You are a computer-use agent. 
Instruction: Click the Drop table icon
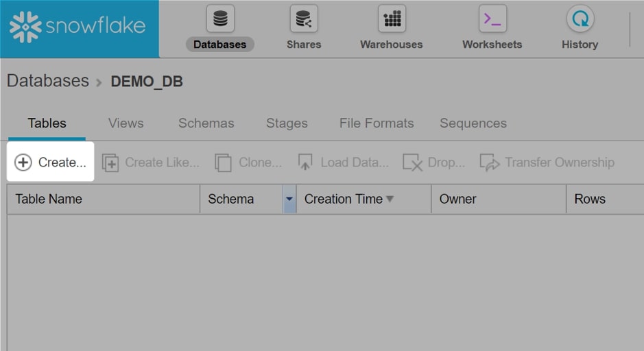[x=412, y=162]
